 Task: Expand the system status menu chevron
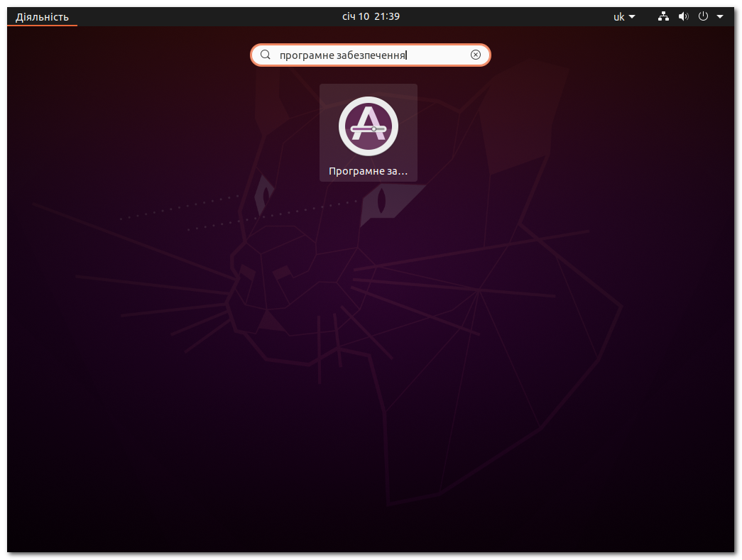click(x=720, y=16)
